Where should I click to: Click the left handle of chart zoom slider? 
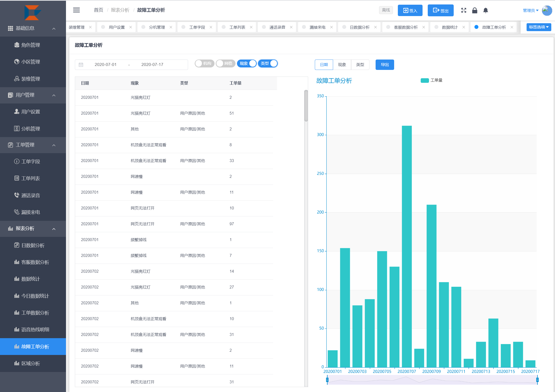pos(327,380)
